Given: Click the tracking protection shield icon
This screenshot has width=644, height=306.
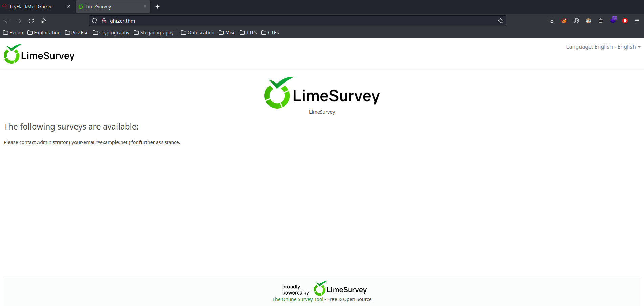Looking at the screenshot, I should (94, 21).
